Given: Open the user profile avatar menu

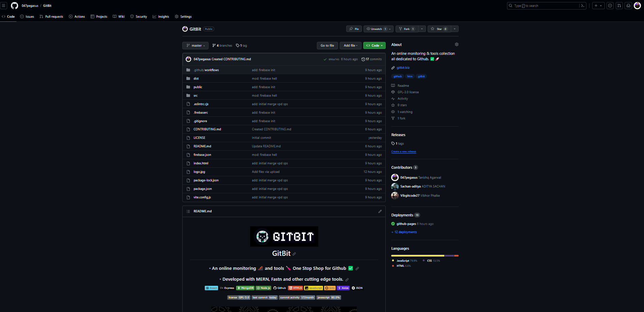Looking at the screenshot, I should (x=637, y=6).
